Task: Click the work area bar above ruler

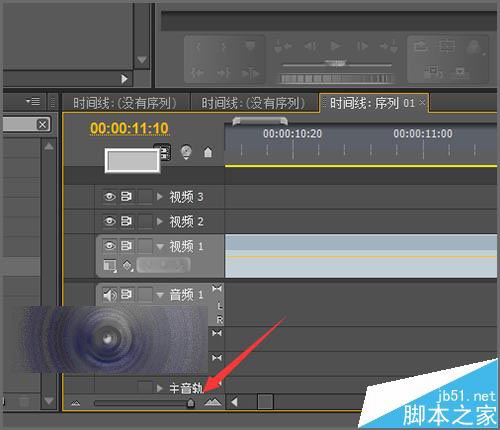Action: pyautogui.click(x=260, y=121)
